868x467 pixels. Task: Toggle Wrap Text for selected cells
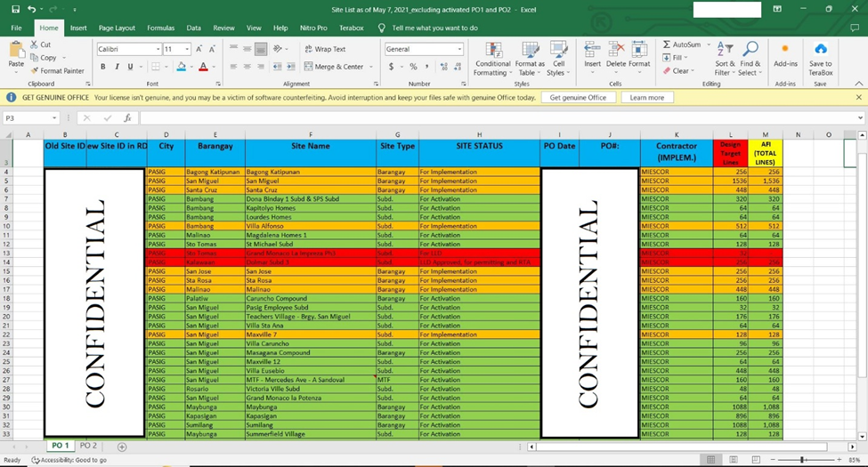pos(325,50)
